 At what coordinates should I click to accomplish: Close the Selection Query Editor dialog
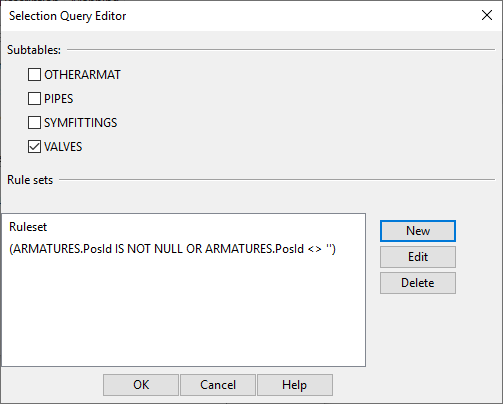(x=487, y=15)
